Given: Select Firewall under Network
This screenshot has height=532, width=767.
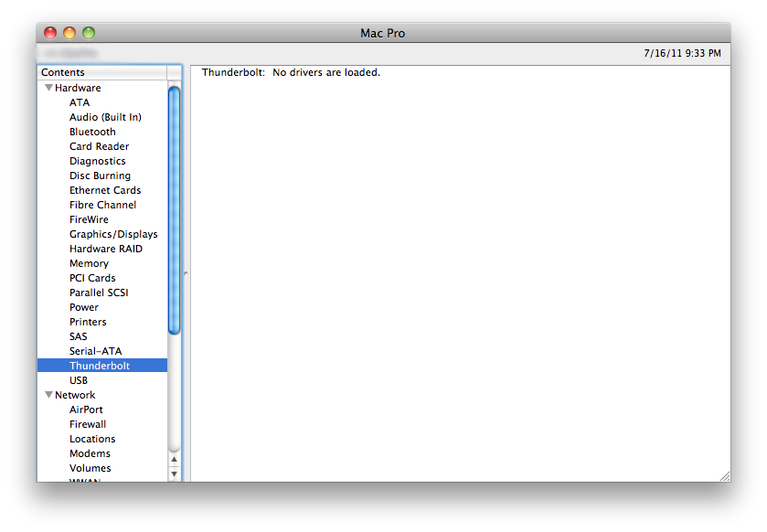Looking at the screenshot, I should pos(88,424).
